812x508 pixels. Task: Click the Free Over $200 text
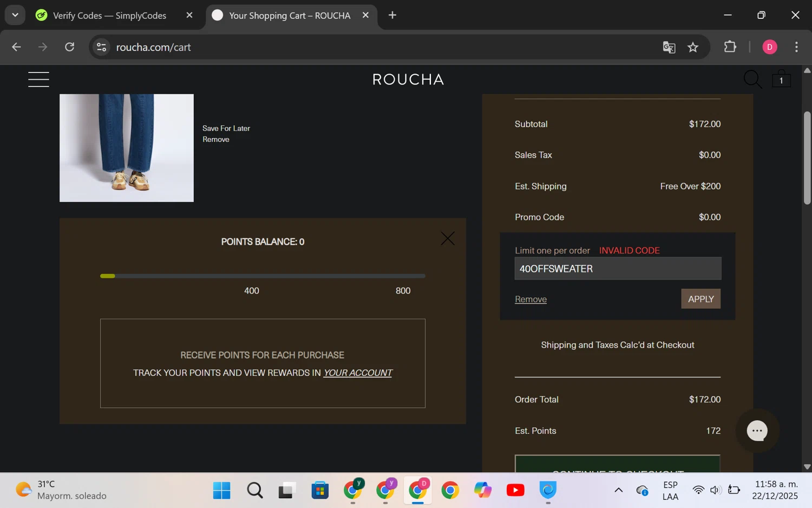[690, 186]
